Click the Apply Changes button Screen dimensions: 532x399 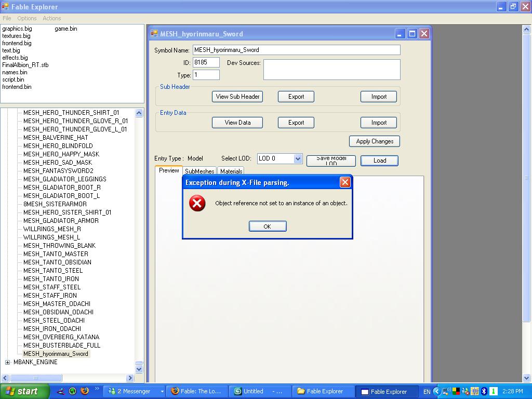click(x=375, y=141)
